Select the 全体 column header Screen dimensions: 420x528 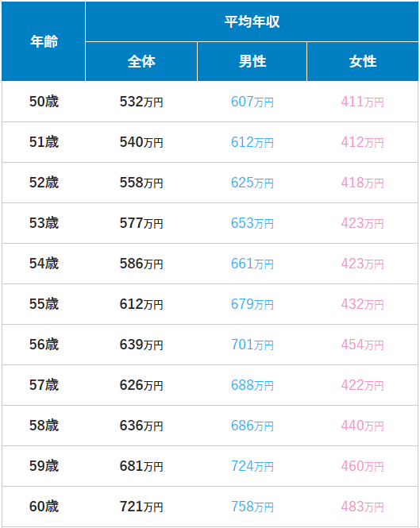(141, 62)
